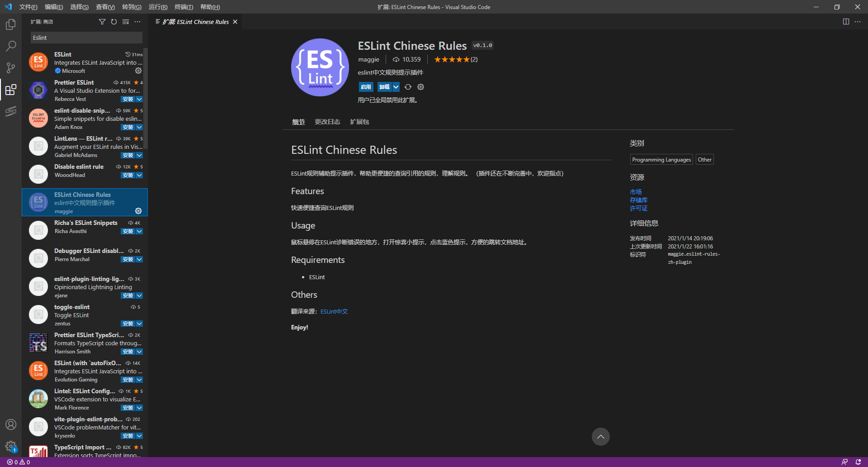Open the 帮助(H) menu
This screenshot has width=868, height=467.
click(210, 7)
